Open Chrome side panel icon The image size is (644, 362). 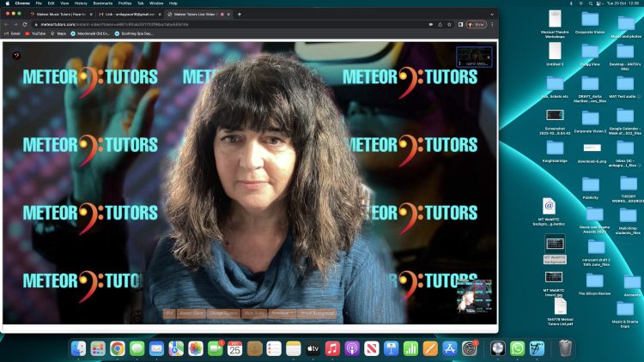click(x=461, y=25)
